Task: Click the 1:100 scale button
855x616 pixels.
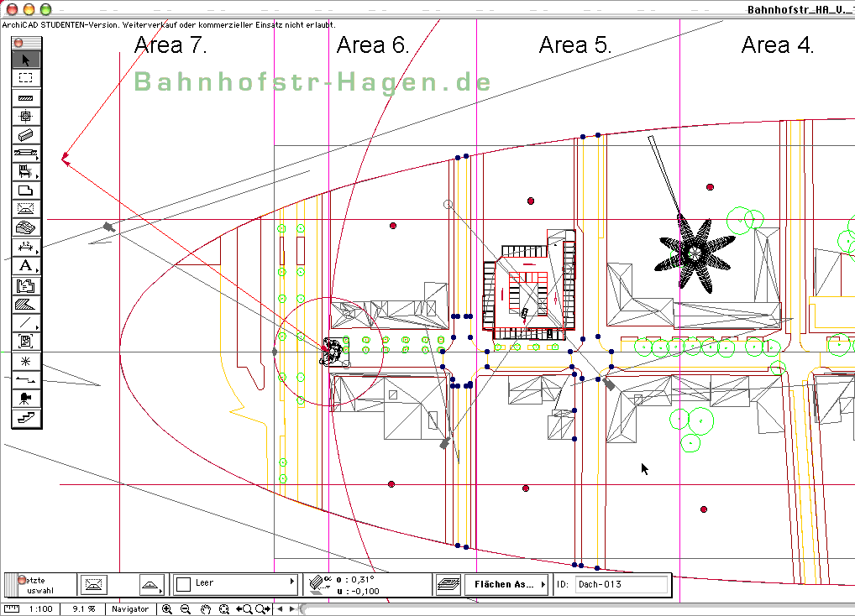Action: click(41, 609)
